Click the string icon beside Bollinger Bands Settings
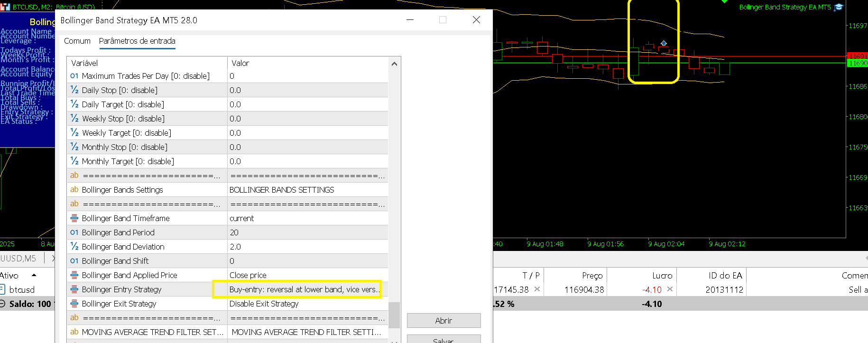This screenshot has height=343, width=868. [x=74, y=190]
